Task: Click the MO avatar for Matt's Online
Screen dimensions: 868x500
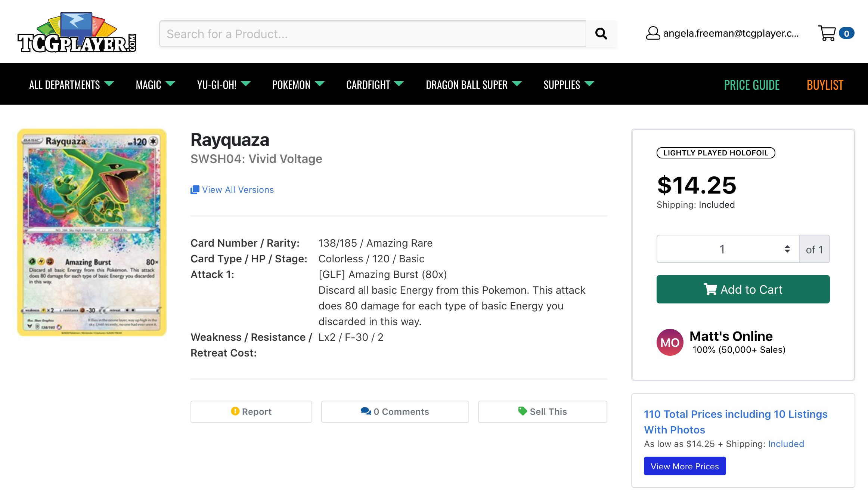Action: pos(670,342)
